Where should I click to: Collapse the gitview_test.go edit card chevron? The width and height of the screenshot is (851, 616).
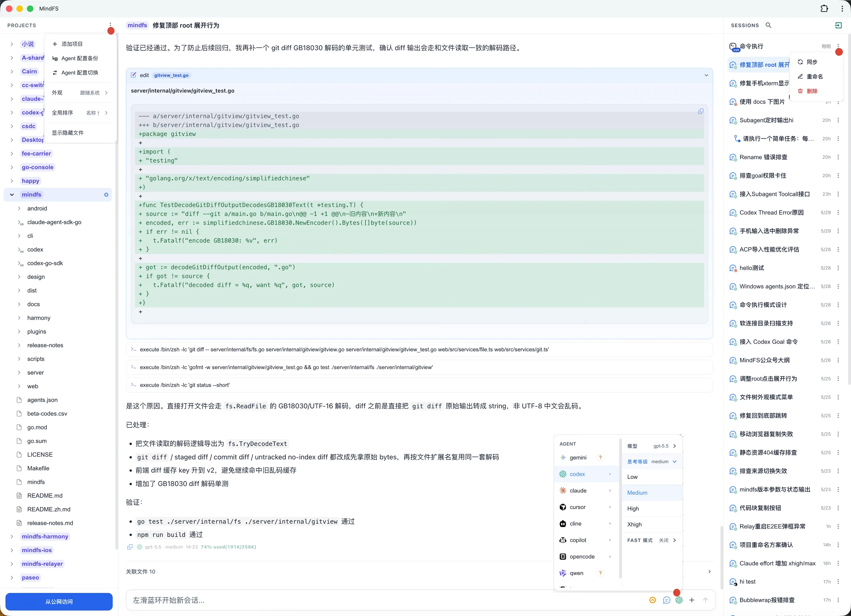706,75
